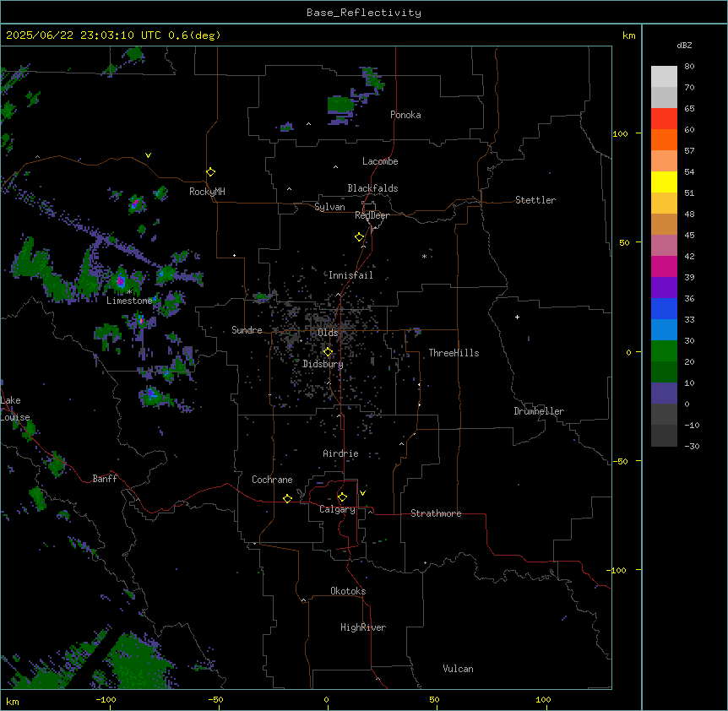The height and width of the screenshot is (711, 728).
Task: Click the Blackfalds label
Action: pyautogui.click(x=372, y=188)
